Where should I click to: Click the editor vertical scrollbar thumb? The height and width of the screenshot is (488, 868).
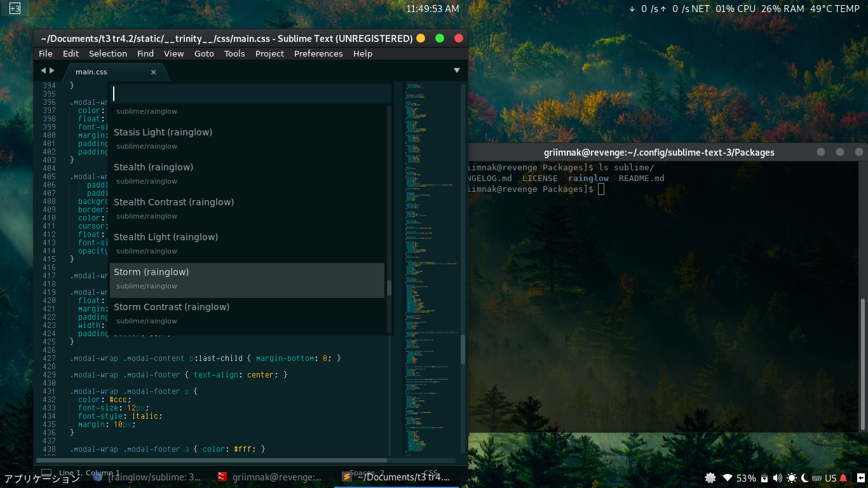click(x=463, y=349)
